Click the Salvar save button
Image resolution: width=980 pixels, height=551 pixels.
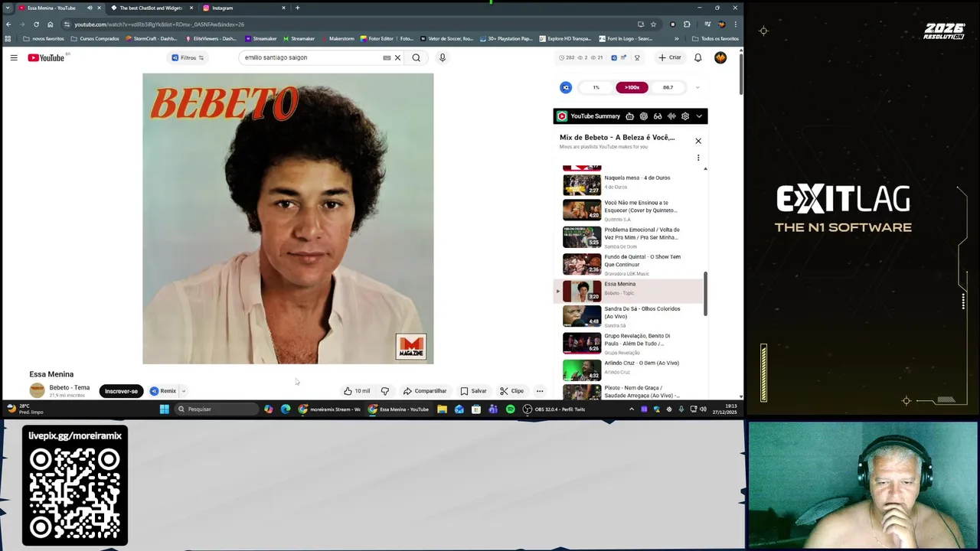pos(473,391)
